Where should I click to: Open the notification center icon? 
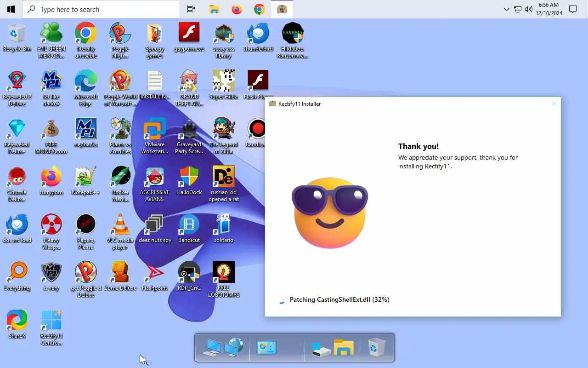click(x=573, y=9)
